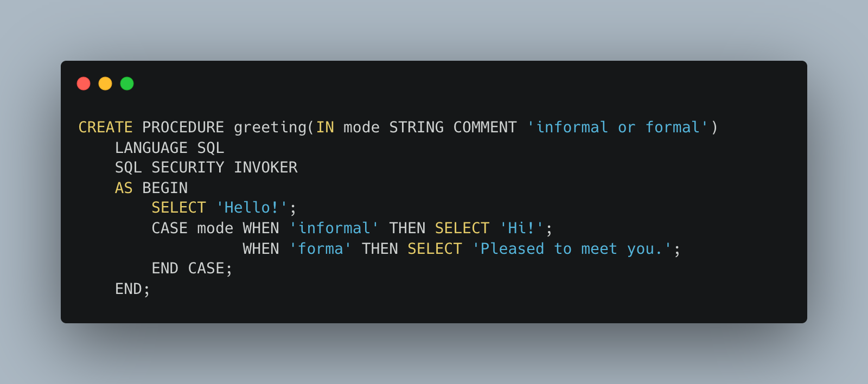Click the red close dot
The width and height of the screenshot is (868, 384).
pyautogui.click(x=84, y=84)
